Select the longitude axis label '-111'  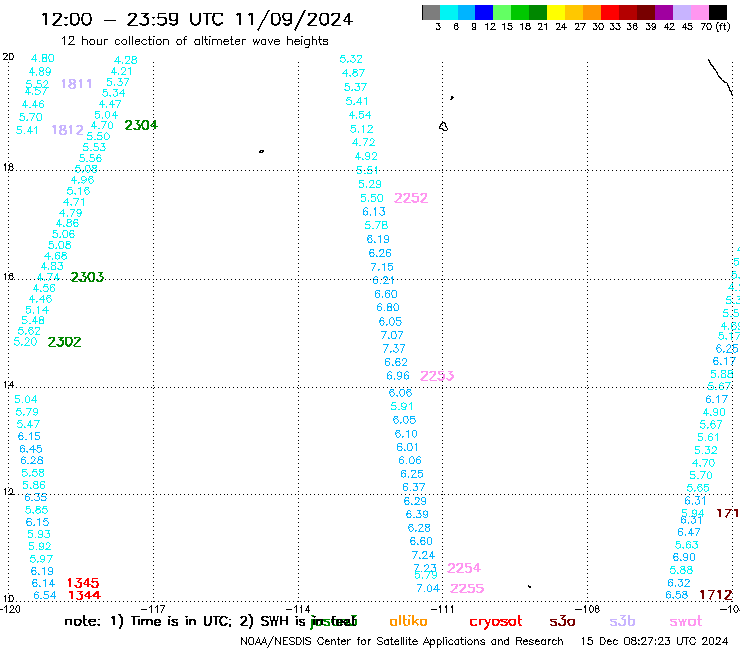click(x=443, y=609)
